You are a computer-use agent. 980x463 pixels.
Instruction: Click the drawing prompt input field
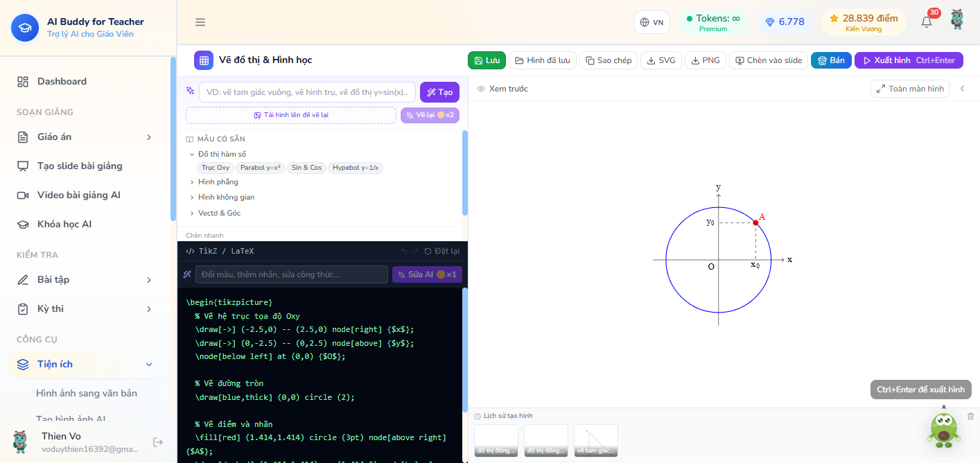(308, 92)
